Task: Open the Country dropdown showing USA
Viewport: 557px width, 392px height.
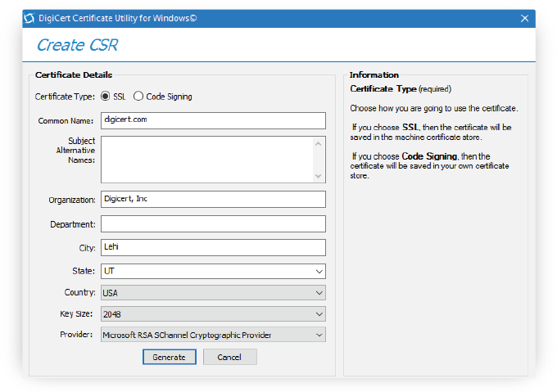Action: 213,293
